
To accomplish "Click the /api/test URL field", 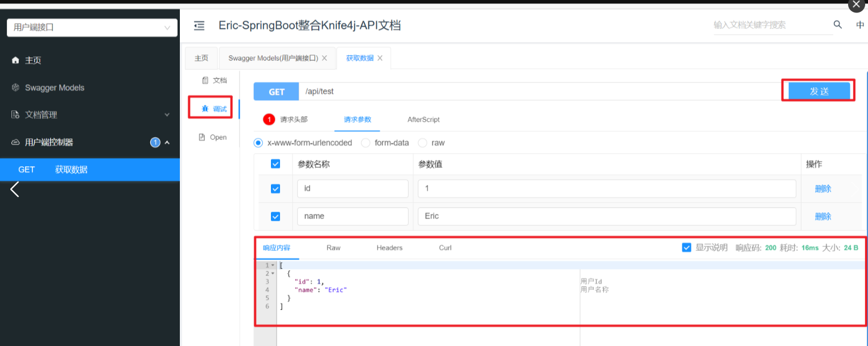I will tap(540, 91).
